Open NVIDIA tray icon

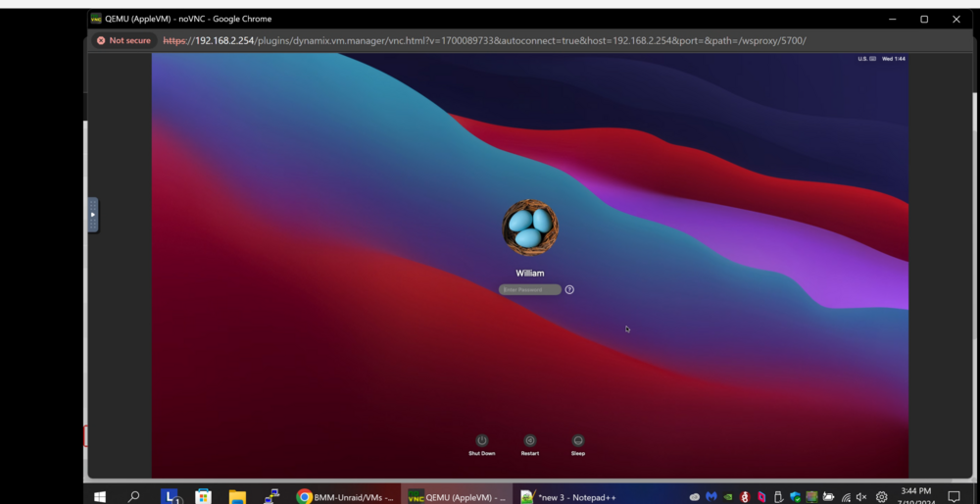pos(727,497)
